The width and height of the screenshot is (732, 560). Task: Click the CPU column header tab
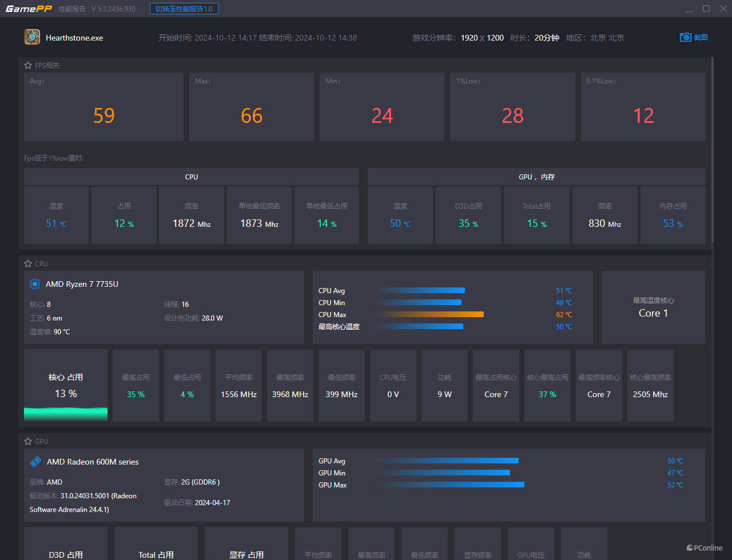coord(192,177)
